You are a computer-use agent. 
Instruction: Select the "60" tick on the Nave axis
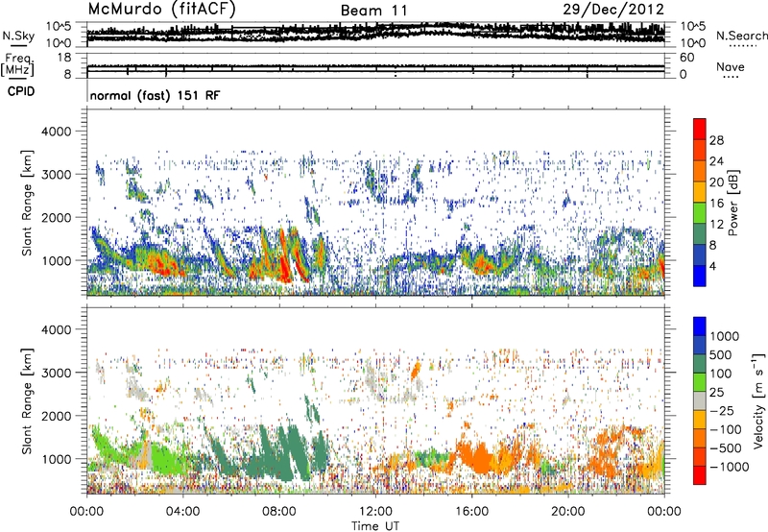click(686, 58)
